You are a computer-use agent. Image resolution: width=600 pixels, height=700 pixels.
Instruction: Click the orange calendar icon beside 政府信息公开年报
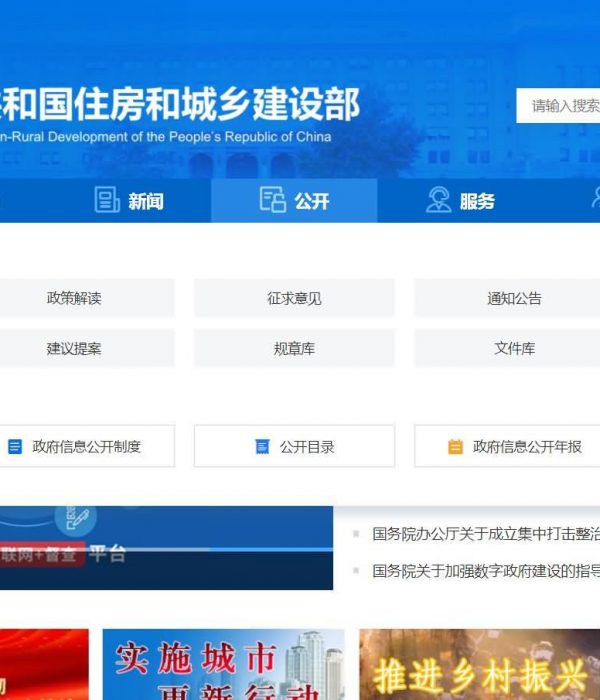tap(455, 446)
